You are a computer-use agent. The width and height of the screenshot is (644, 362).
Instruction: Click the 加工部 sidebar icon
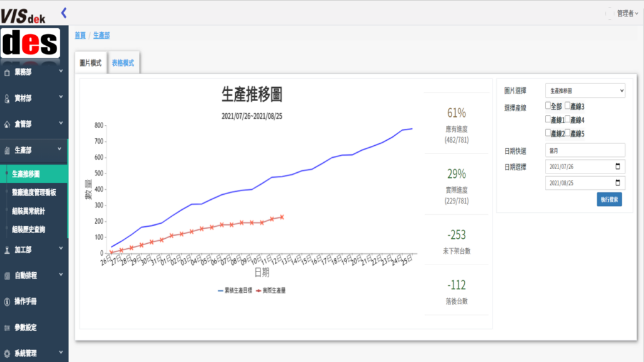(7, 250)
